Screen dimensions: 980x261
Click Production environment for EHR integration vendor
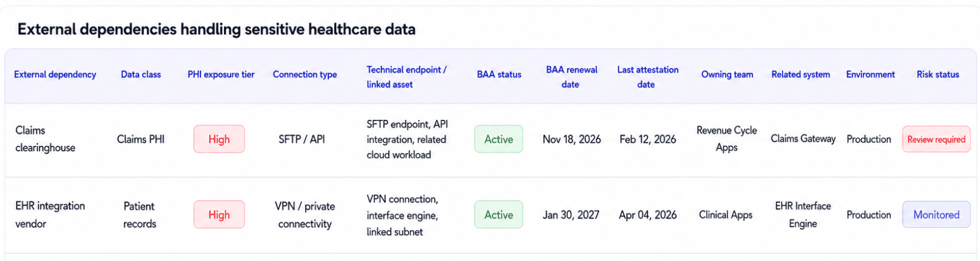pyautogui.click(x=869, y=215)
